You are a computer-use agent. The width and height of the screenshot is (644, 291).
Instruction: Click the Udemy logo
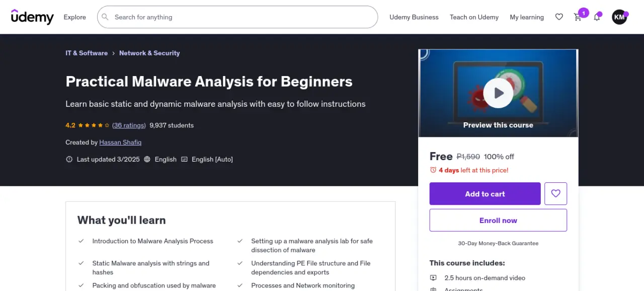32,17
